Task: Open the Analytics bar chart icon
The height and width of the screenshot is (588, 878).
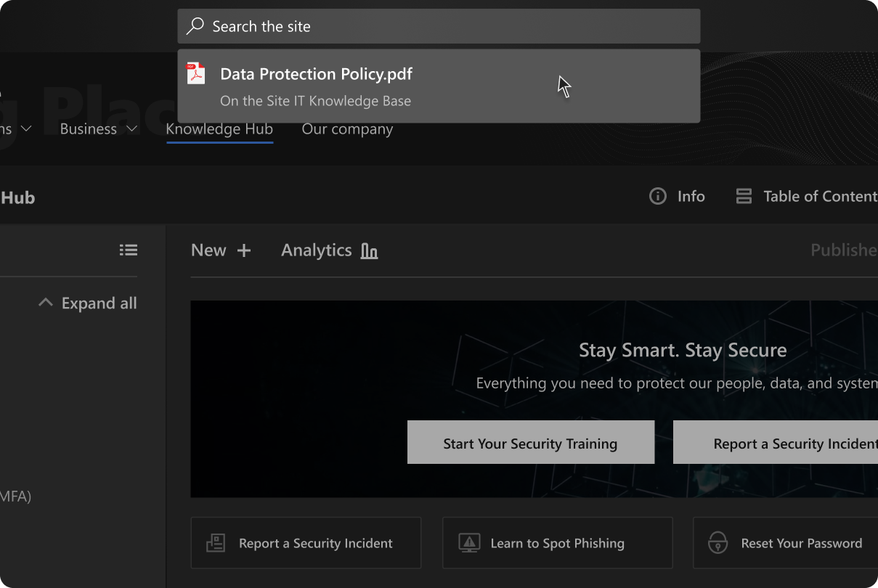Action: 370,251
